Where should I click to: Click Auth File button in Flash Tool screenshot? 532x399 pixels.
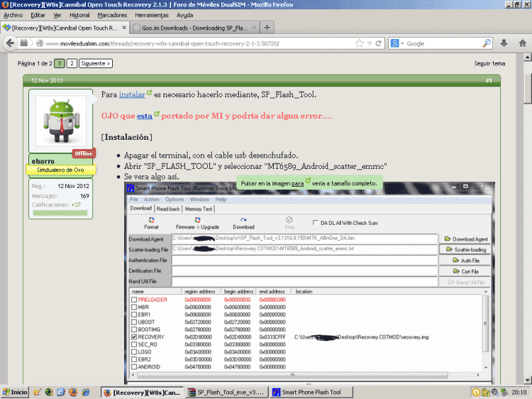[x=465, y=261]
